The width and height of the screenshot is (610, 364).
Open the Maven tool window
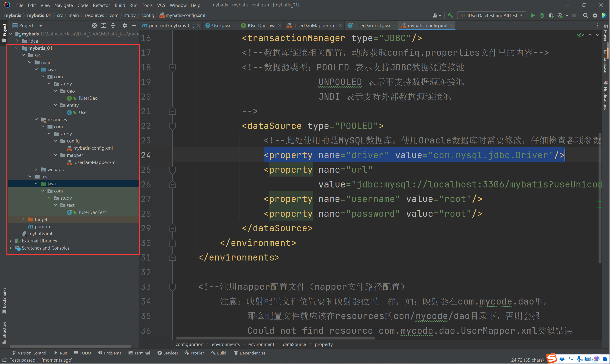(x=605, y=34)
